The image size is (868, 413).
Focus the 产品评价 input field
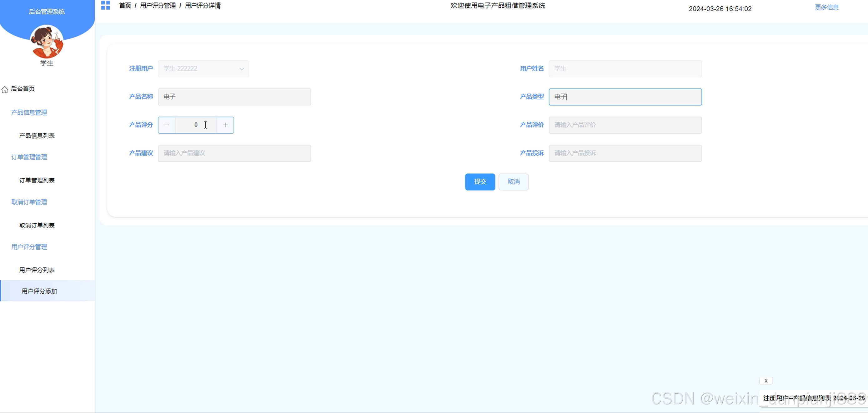[x=625, y=125]
